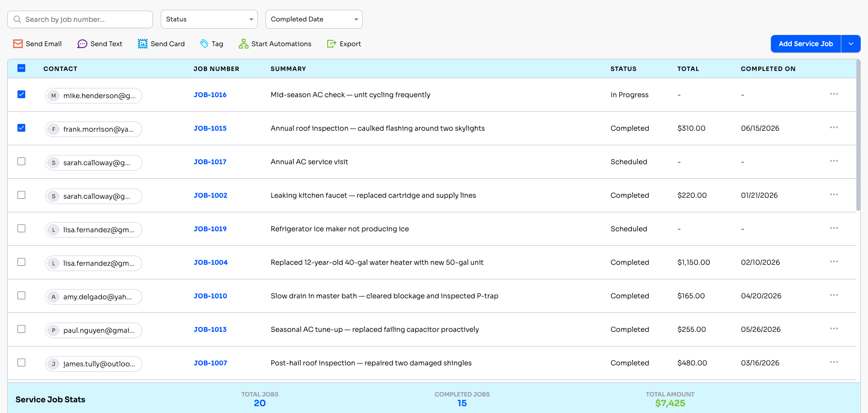Image resolution: width=868 pixels, height=413 pixels.
Task: Open more options for JOB-1004 row
Action: click(x=834, y=261)
